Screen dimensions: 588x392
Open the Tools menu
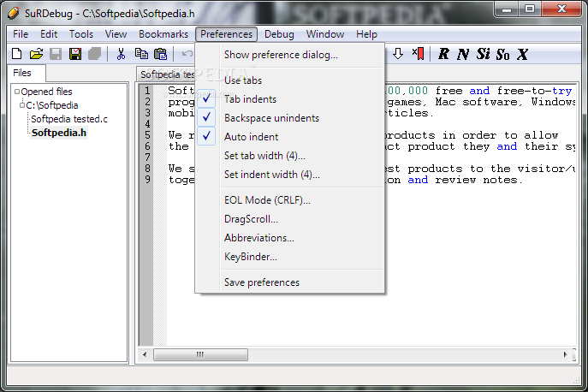tap(81, 34)
